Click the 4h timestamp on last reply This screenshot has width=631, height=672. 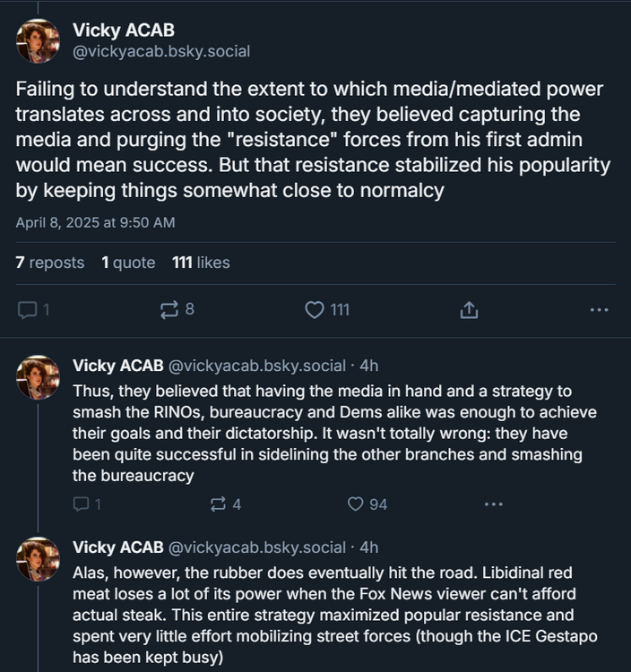point(368,547)
